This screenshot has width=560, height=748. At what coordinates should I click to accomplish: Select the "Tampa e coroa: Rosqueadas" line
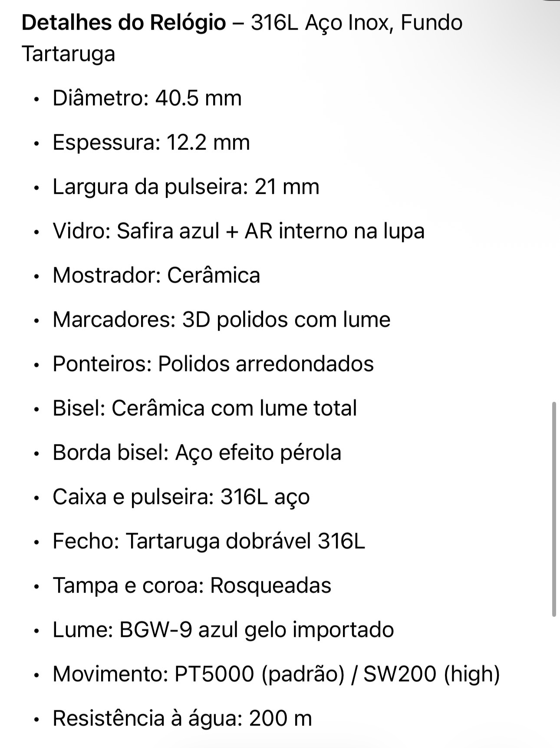pos(192,586)
